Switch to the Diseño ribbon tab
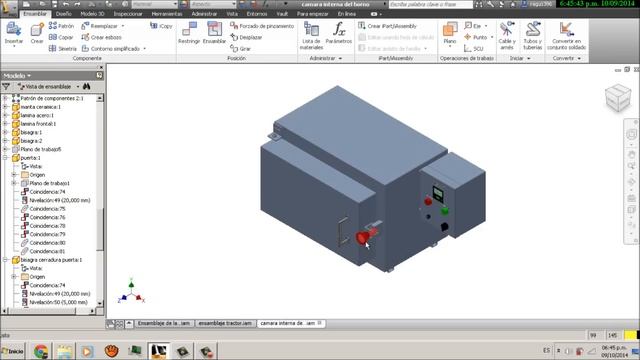640x360 pixels. click(64, 14)
